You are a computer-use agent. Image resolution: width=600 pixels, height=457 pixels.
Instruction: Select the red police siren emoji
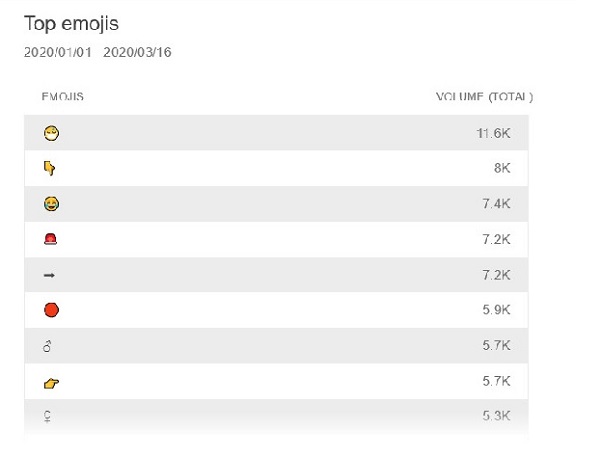tap(51, 240)
